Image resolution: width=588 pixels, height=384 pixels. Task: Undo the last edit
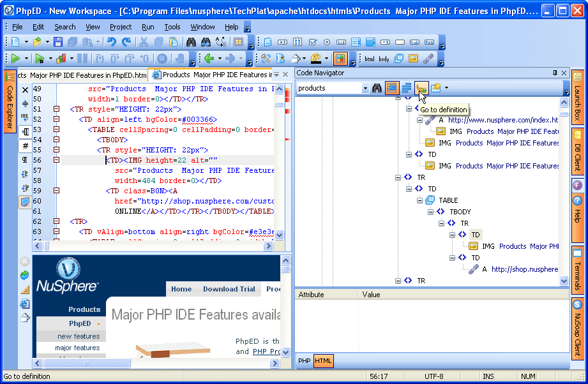(x=111, y=41)
